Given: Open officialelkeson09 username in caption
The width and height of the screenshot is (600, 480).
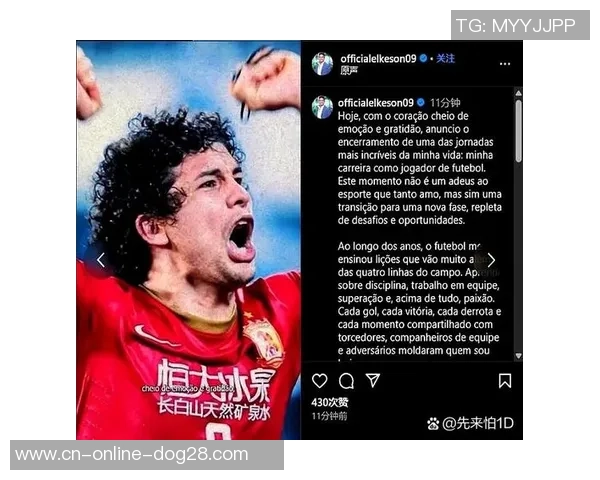Looking at the screenshot, I should (x=375, y=103).
